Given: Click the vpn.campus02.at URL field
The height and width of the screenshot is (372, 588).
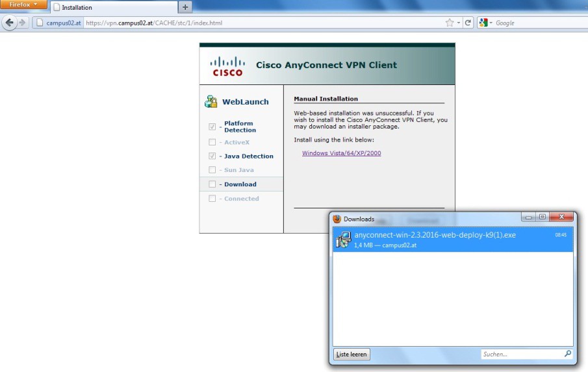Looking at the screenshot, I should 262,23.
